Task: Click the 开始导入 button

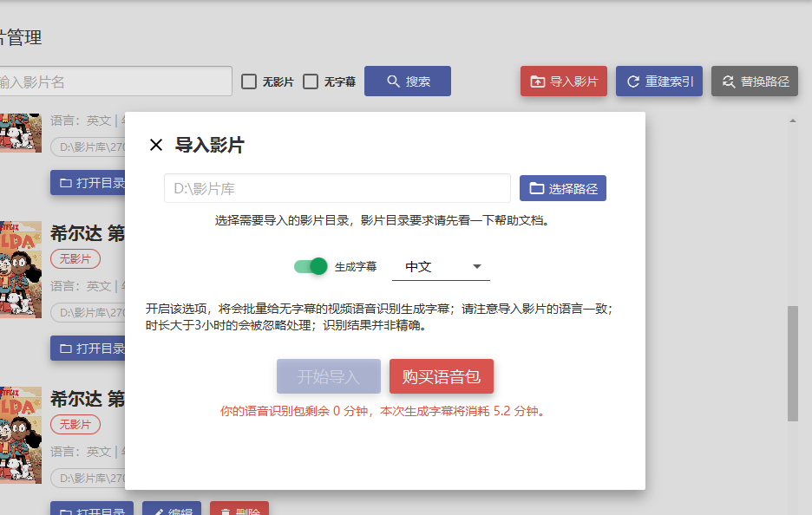Action: tap(328, 376)
